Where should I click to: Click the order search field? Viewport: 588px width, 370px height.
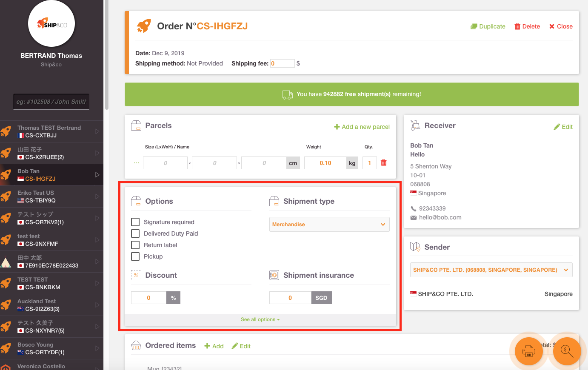51,102
